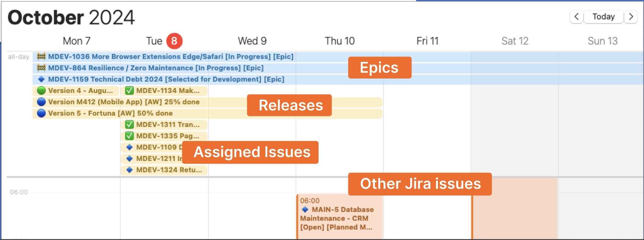644x240 pixels.
Task: Click the construction icon beside MDEV-1036 epic
Action: pos(41,57)
